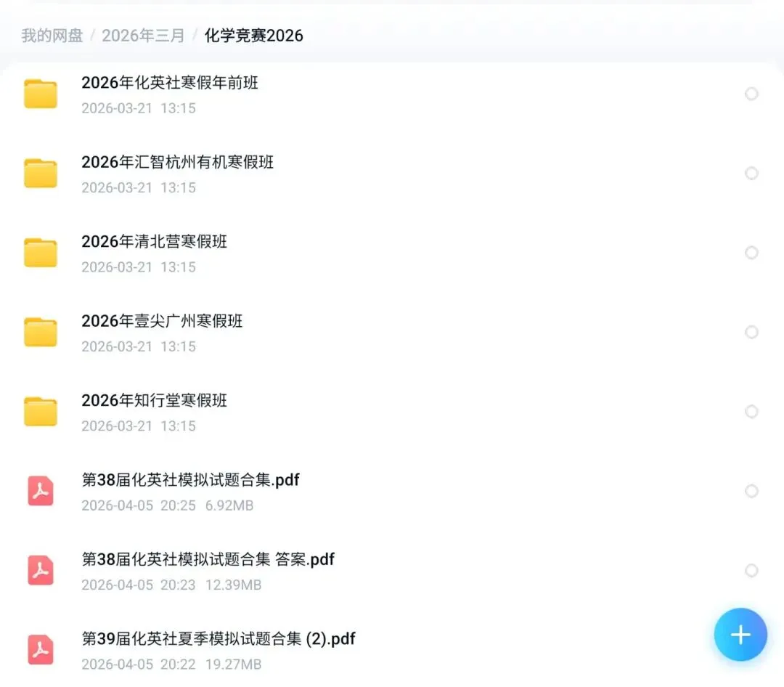The height and width of the screenshot is (687, 784).
Task: Tap the 2026年汇智杭州有机寒假班 folder name
Action: click(x=178, y=163)
